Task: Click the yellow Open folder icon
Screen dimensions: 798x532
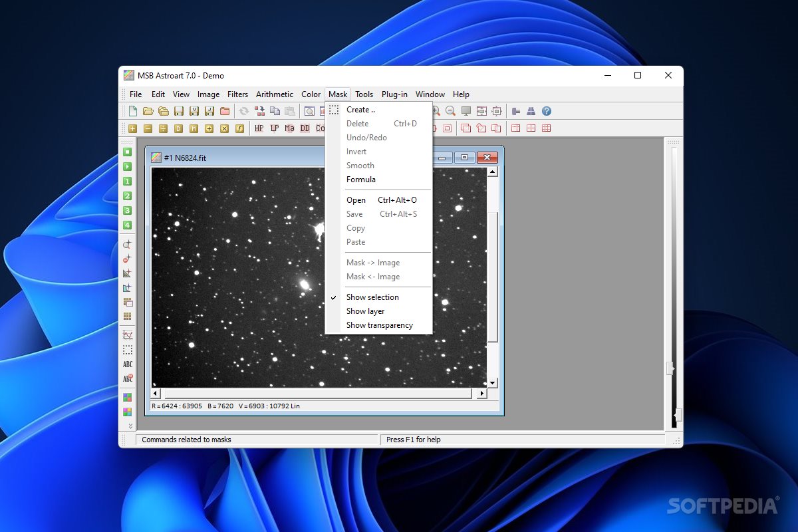Action: [x=148, y=111]
